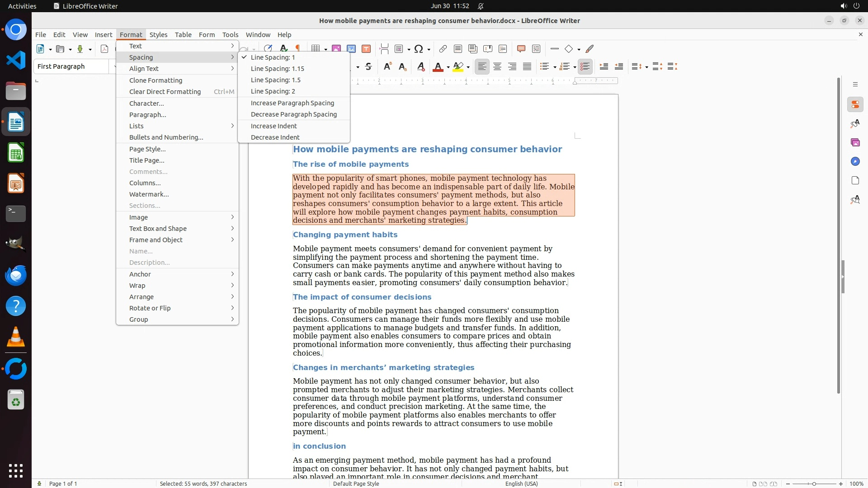Click the vertical document scrollbar

tap(839, 235)
